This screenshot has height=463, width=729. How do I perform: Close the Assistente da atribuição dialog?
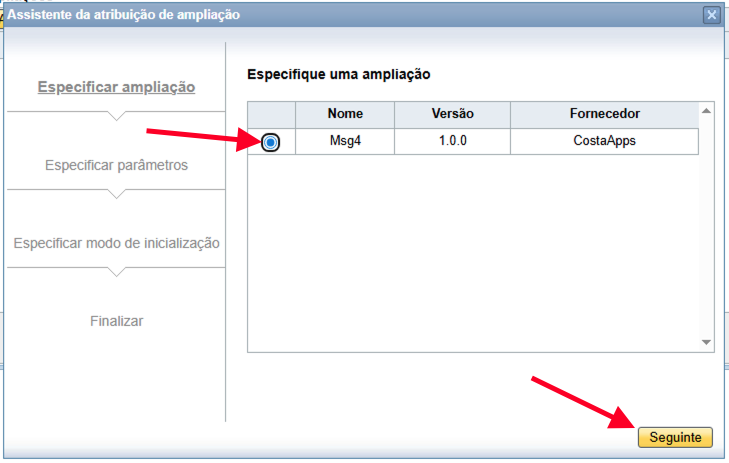click(x=711, y=15)
